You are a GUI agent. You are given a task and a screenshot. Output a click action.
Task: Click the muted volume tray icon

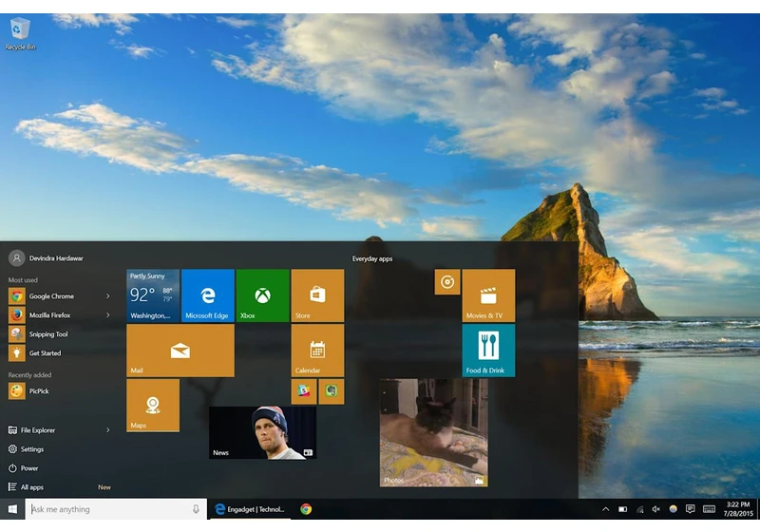point(656,509)
